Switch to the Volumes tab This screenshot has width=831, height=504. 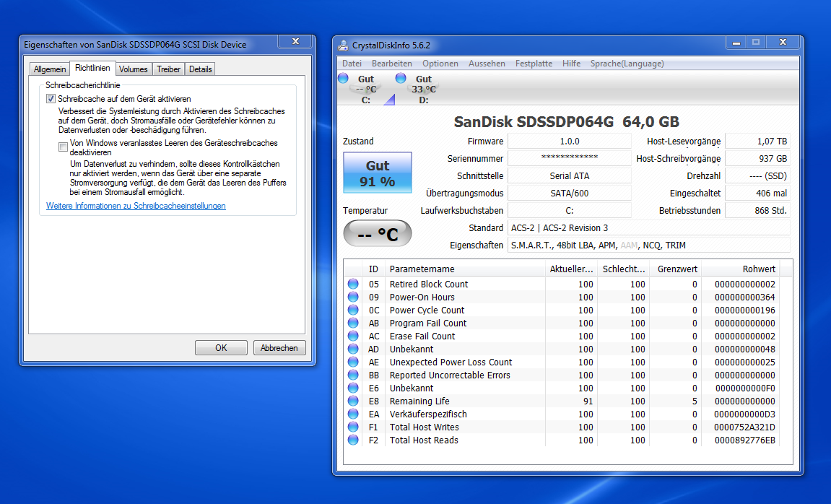(134, 69)
